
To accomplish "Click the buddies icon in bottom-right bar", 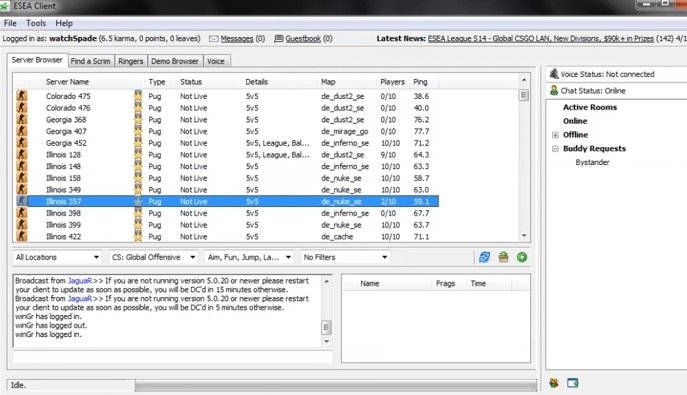I will 554,383.
